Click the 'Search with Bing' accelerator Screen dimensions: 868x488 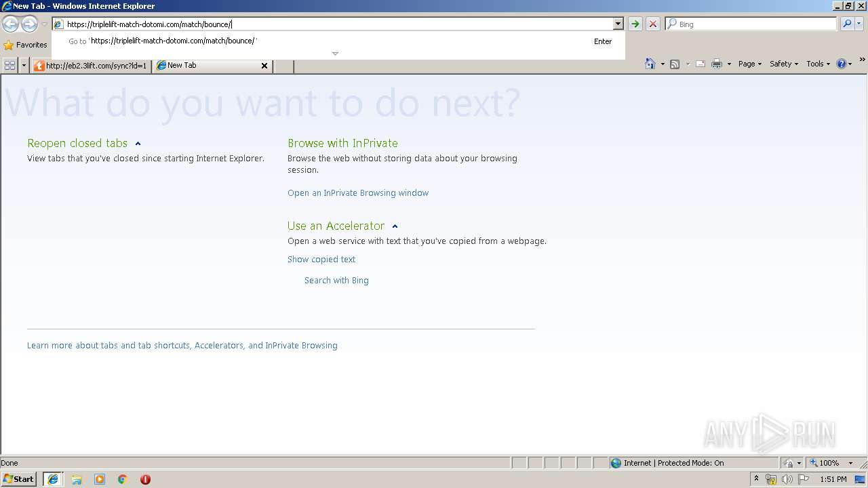(336, 280)
